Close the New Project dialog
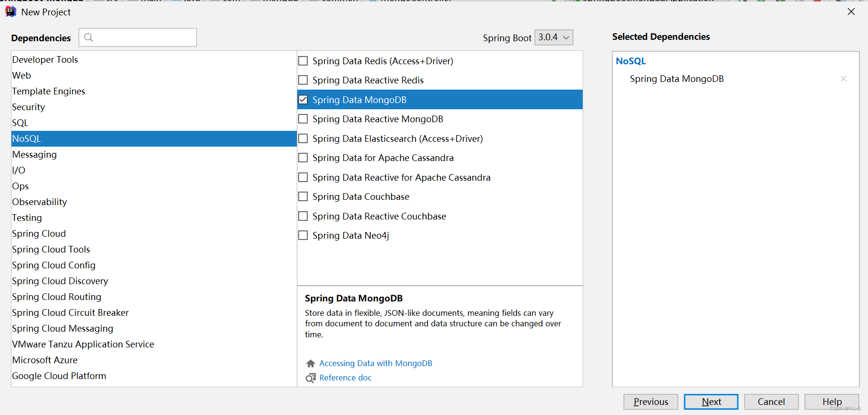 pyautogui.click(x=851, y=12)
